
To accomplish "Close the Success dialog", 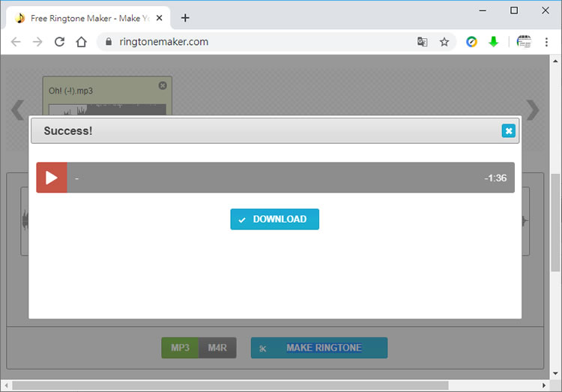I will [508, 131].
